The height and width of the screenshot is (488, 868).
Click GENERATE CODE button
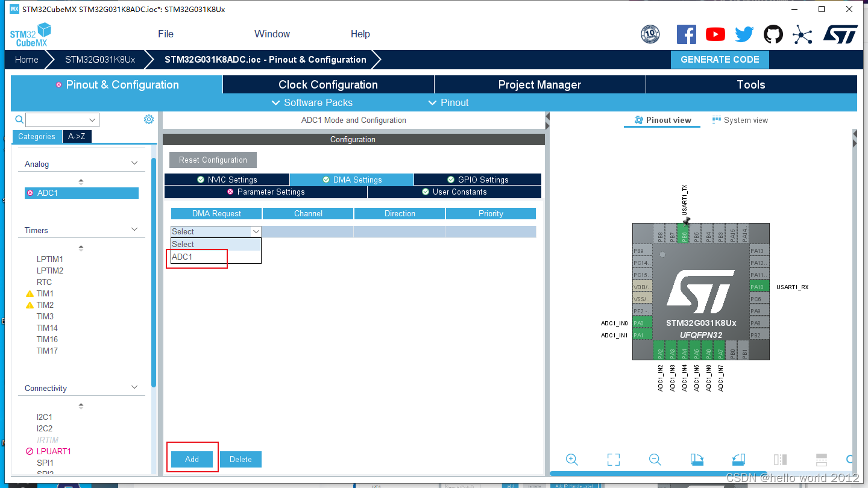pyautogui.click(x=720, y=60)
